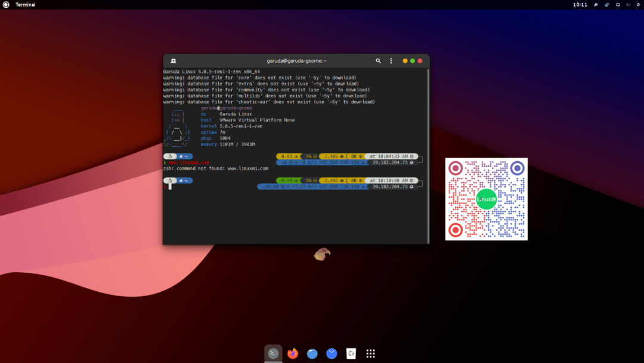Click the home-directory segment of the first prompt
This screenshot has height=363, width=644.
pyautogui.click(x=184, y=156)
